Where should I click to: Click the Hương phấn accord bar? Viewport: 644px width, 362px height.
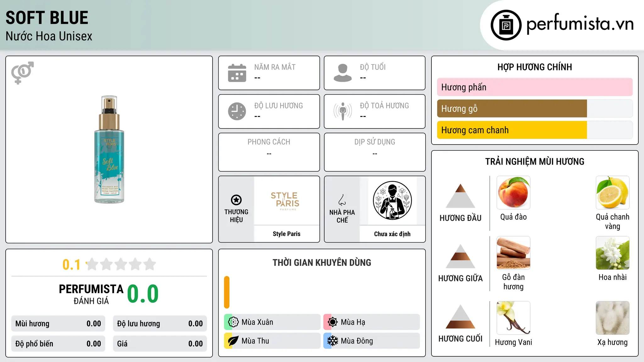pos(535,87)
